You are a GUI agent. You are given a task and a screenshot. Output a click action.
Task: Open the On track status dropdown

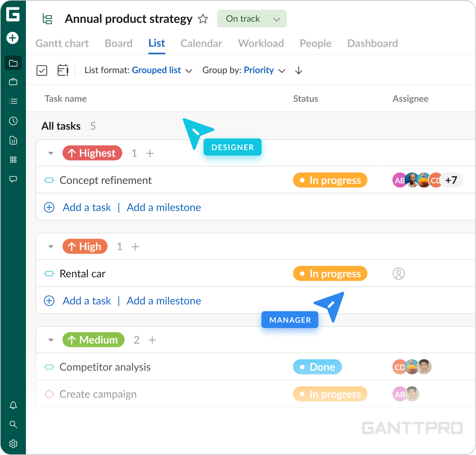click(252, 19)
